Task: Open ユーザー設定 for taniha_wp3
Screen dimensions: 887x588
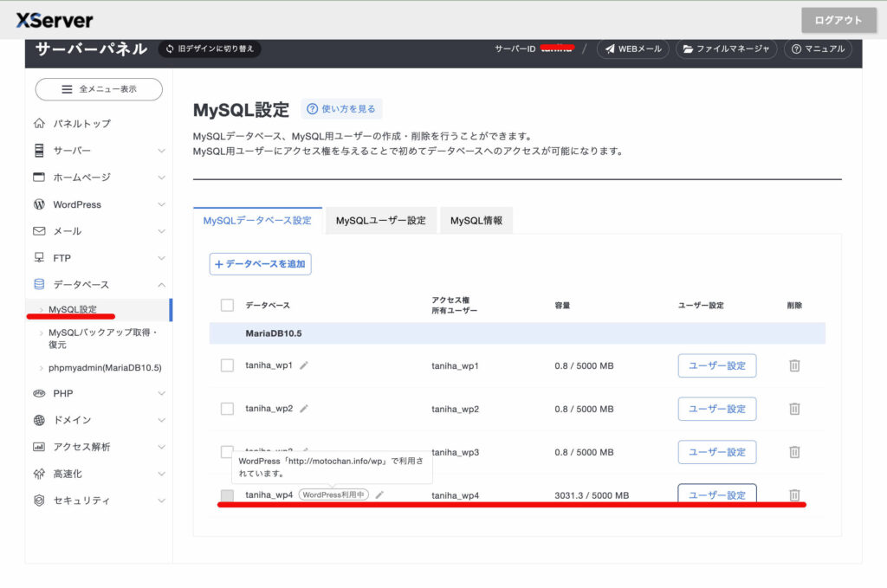Action: (716, 452)
